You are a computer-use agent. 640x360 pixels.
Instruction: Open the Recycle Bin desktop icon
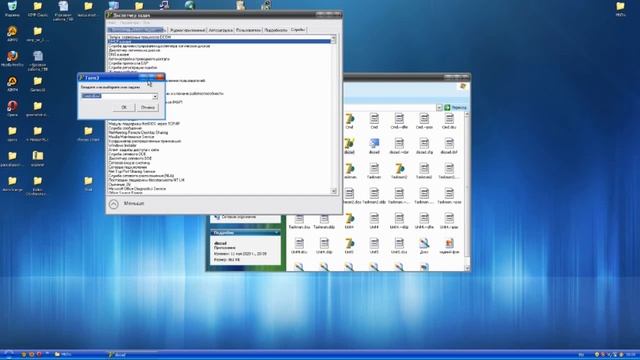[x=12, y=9]
